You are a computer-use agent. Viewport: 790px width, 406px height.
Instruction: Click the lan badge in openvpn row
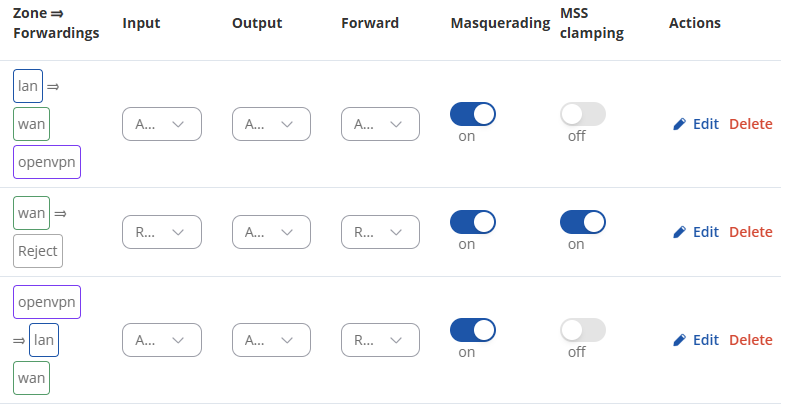(43, 340)
